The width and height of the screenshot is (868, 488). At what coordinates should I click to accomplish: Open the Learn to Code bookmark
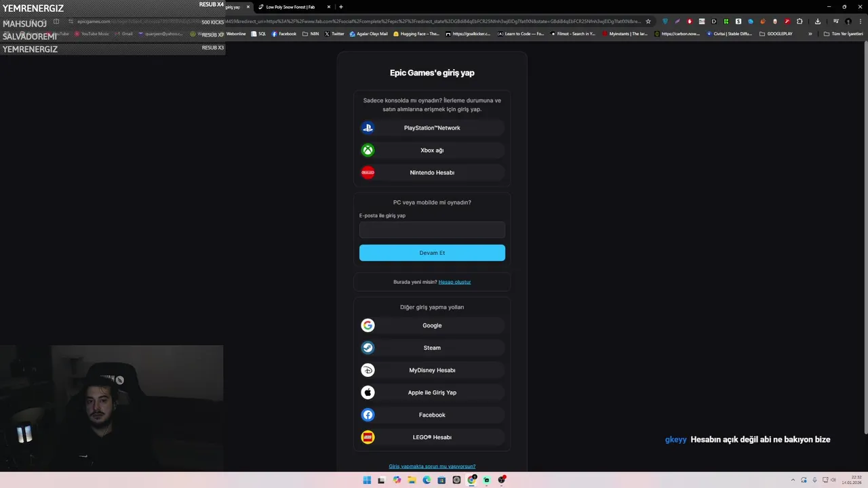click(521, 33)
